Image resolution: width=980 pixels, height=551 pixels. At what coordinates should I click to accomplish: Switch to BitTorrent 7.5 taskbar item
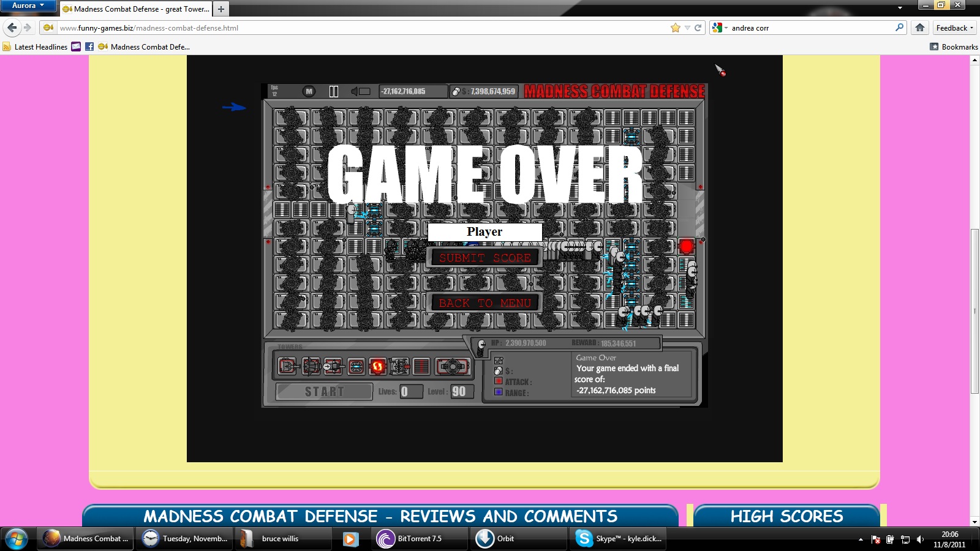pyautogui.click(x=420, y=539)
